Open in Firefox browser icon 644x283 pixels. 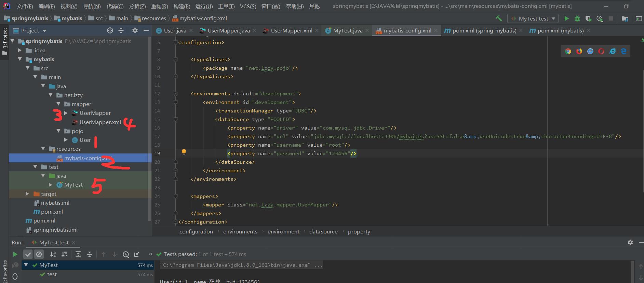pos(579,51)
